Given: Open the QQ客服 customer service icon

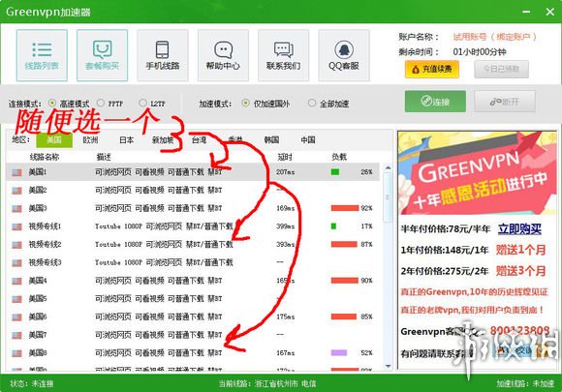Looking at the screenshot, I should coord(344,55).
